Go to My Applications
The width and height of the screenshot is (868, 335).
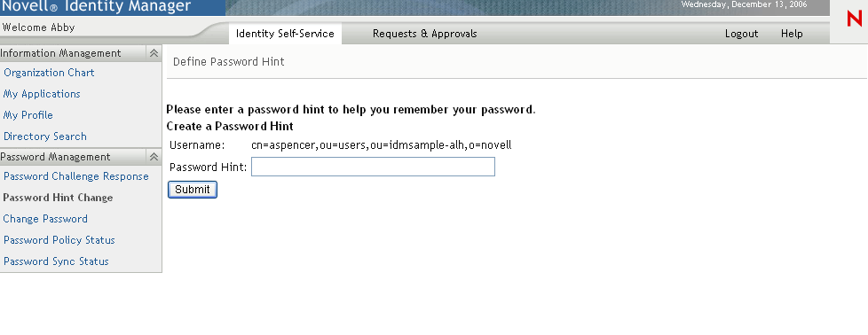pos(42,94)
